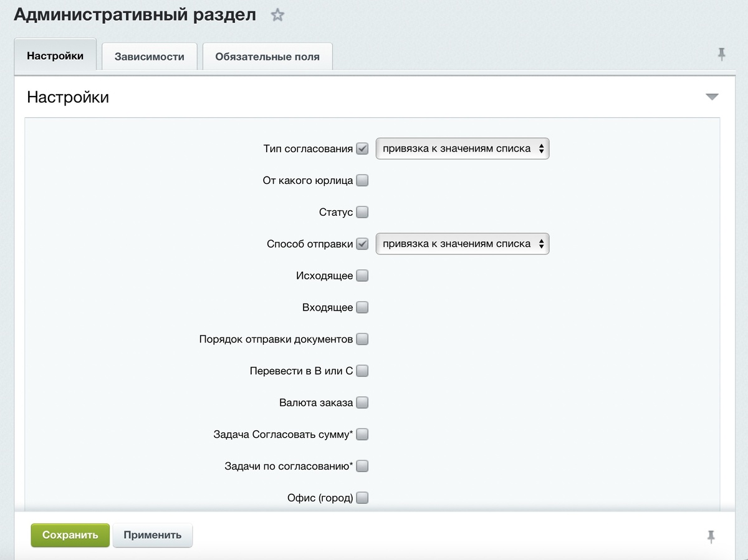Open the Обязательные поля tab
Screen dimensions: 748x560
[267, 57]
